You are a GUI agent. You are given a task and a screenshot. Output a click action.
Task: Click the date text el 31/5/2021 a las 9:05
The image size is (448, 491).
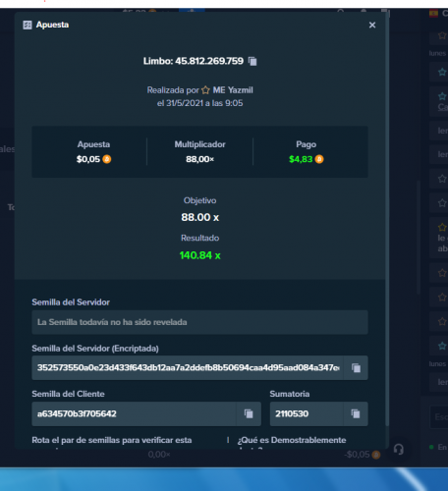(x=199, y=103)
